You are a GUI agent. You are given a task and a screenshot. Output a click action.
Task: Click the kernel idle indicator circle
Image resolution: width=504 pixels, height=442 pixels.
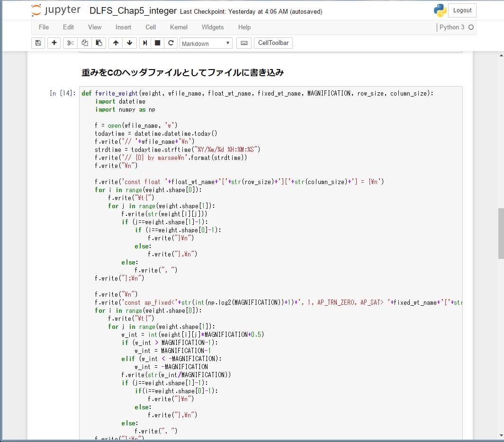tap(471, 27)
